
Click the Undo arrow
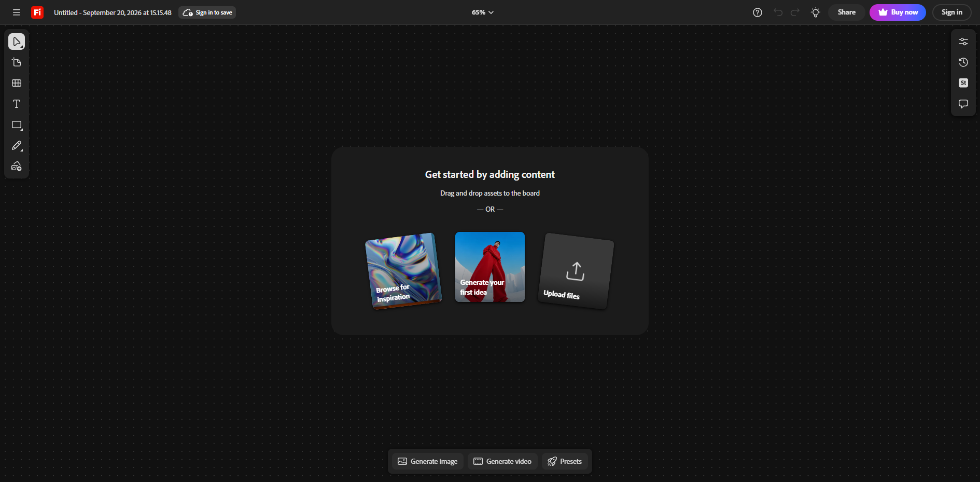click(x=778, y=12)
